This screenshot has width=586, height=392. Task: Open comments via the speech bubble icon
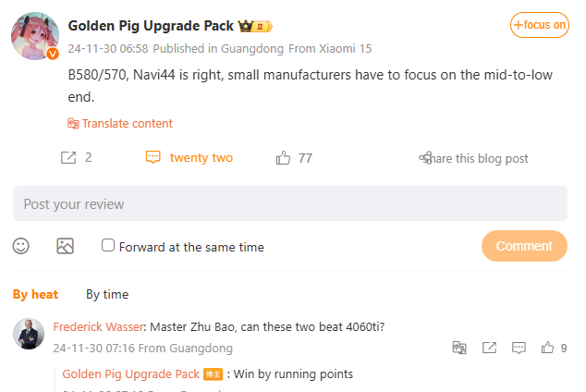point(153,158)
